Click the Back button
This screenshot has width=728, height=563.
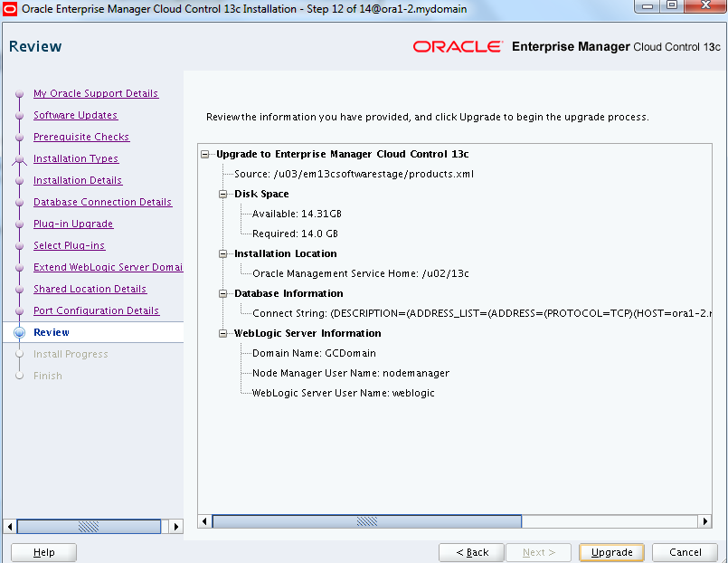[471, 552]
